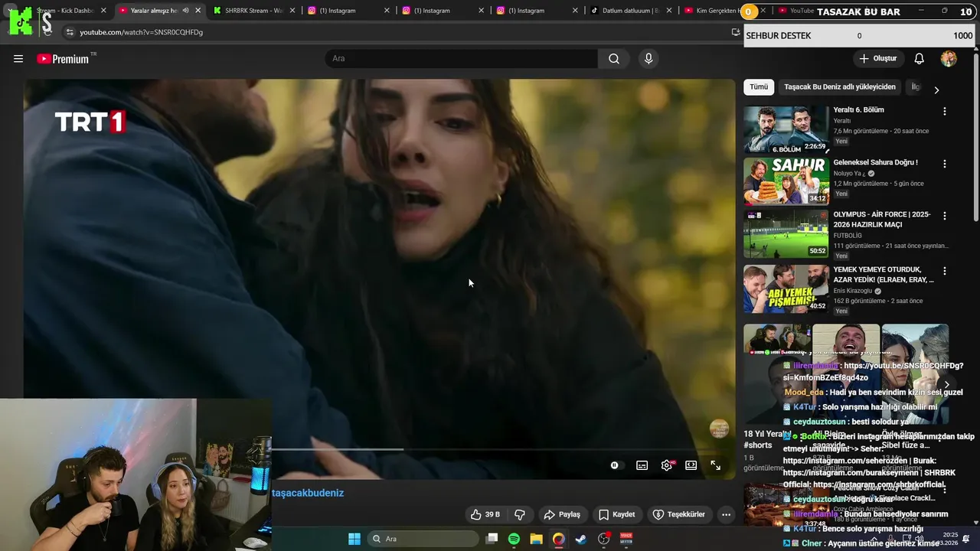
Task: Open Spotify from taskbar
Action: pyautogui.click(x=514, y=539)
